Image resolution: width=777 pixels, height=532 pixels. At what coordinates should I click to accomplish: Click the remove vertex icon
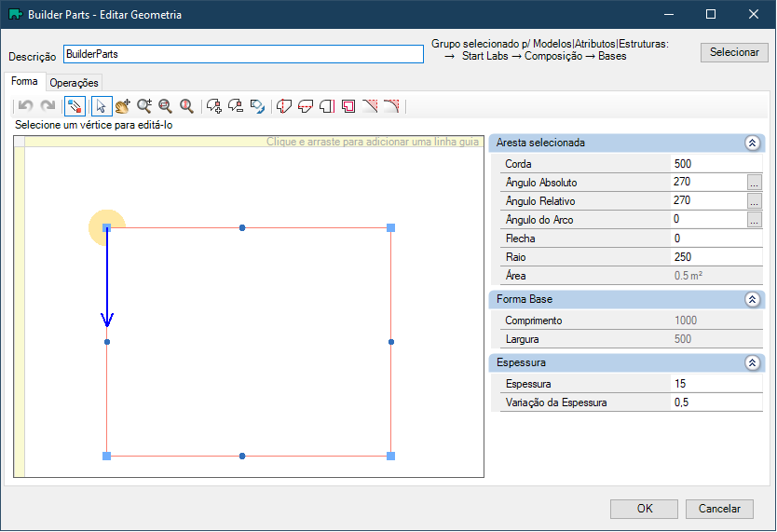tap(236, 106)
